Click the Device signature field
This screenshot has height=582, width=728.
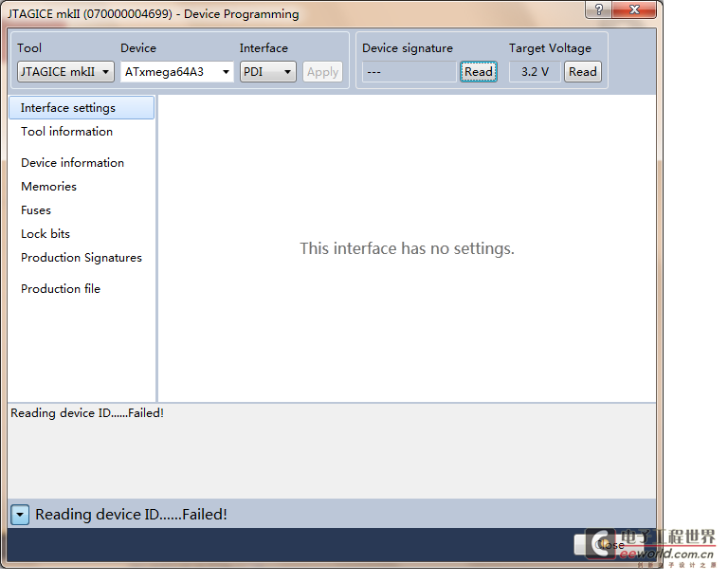tap(409, 72)
